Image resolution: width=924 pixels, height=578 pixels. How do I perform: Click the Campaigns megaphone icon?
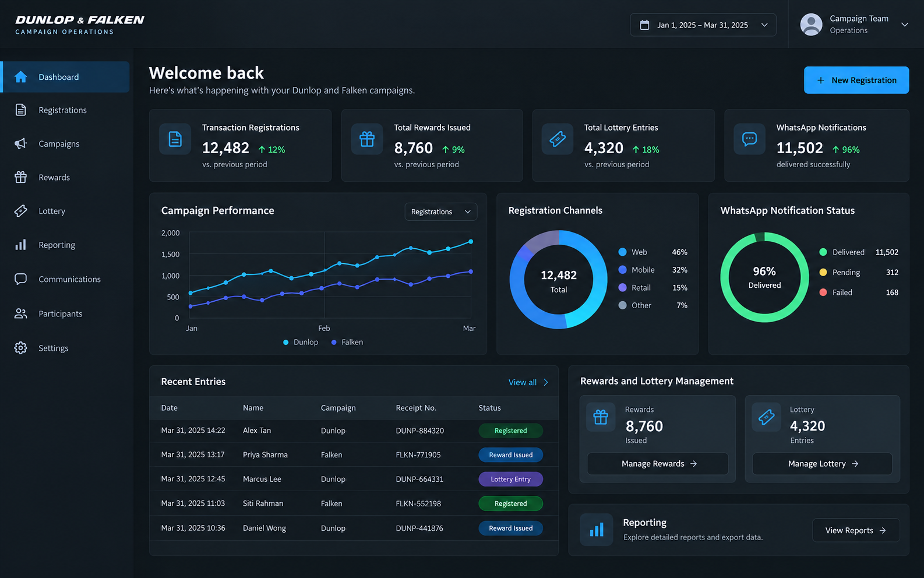pyautogui.click(x=21, y=143)
